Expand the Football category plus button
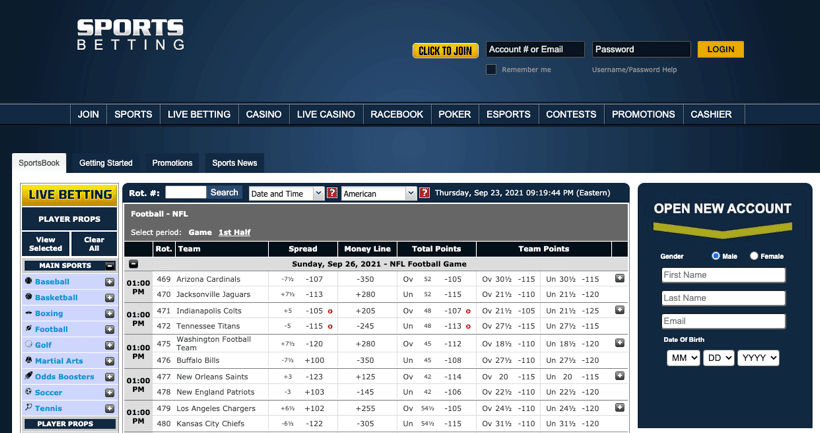The width and height of the screenshot is (820, 433). pyautogui.click(x=109, y=329)
